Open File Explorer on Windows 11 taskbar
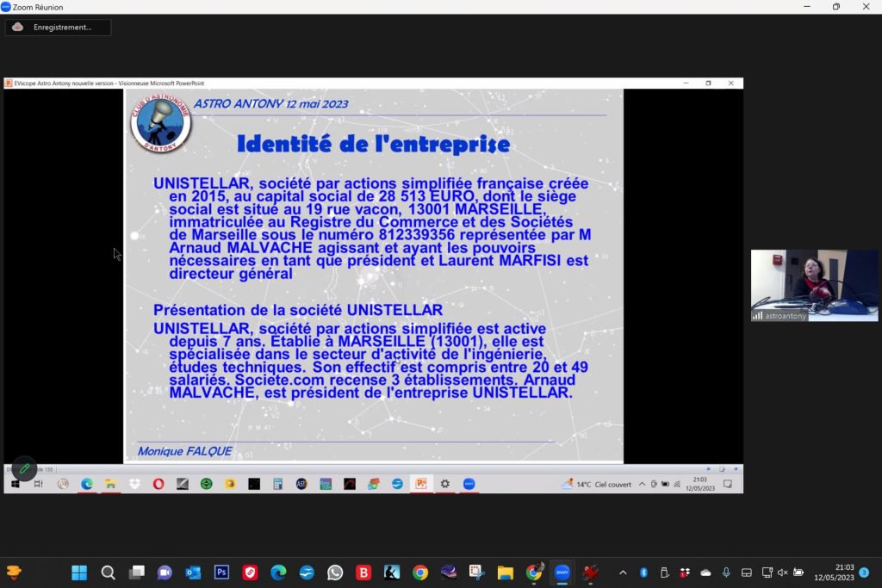The height and width of the screenshot is (588, 882). point(505,573)
